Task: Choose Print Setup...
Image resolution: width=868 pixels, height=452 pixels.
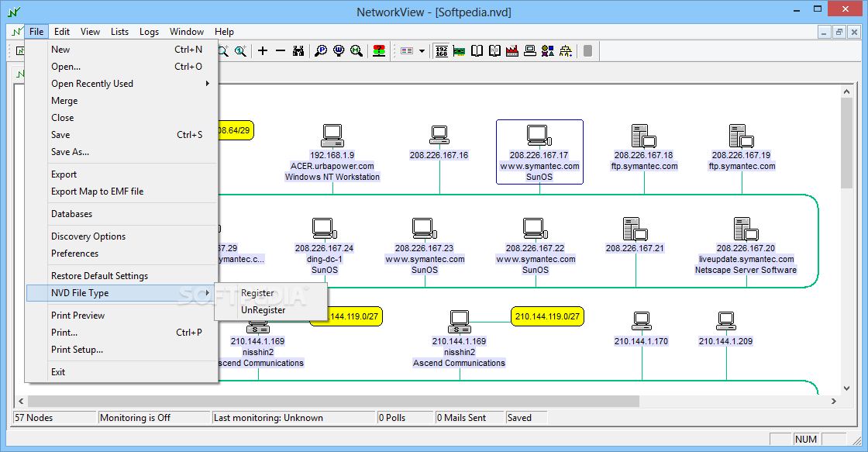Action: (121, 350)
